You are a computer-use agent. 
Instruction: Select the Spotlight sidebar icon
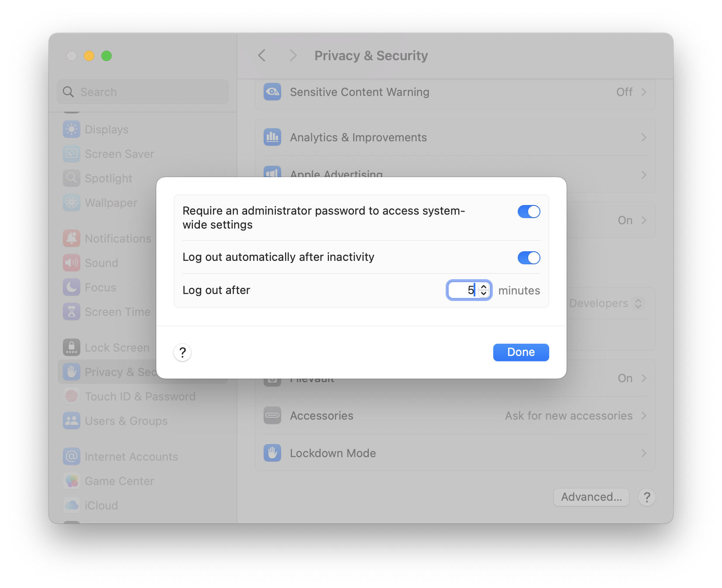(72, 178)
